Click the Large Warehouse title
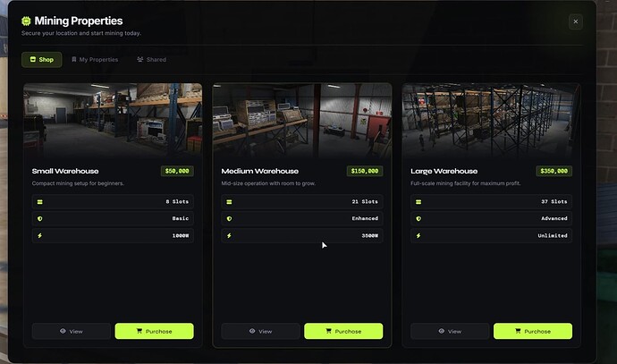The height and width of the screenshot is (364, 617). (x=444, y=171)
